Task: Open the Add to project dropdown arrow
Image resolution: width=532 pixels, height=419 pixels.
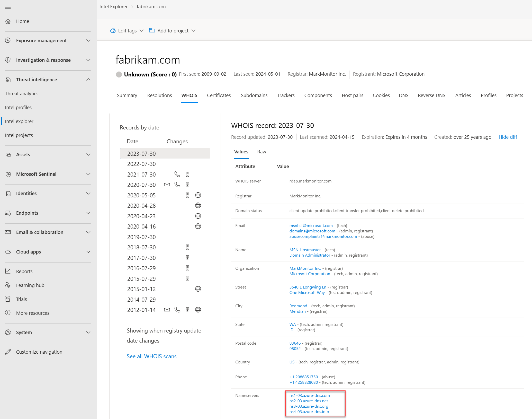Action: [194, 31]
